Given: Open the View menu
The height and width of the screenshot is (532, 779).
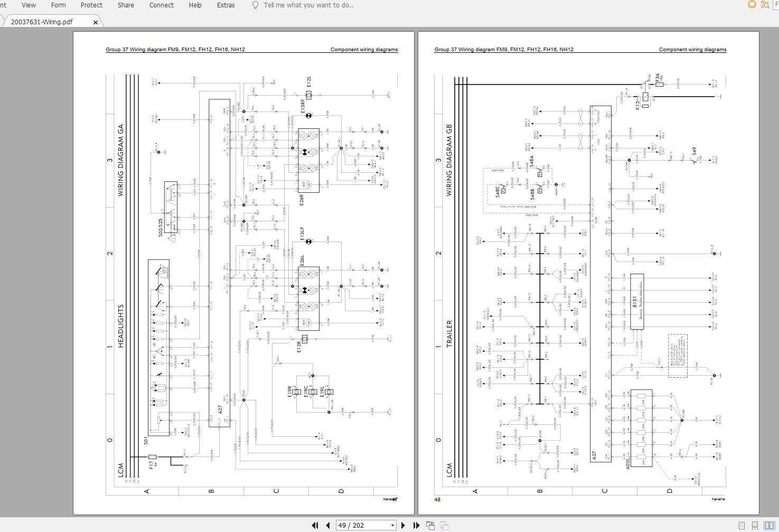Looking at the screenshot, I should [x=28, y=5].
